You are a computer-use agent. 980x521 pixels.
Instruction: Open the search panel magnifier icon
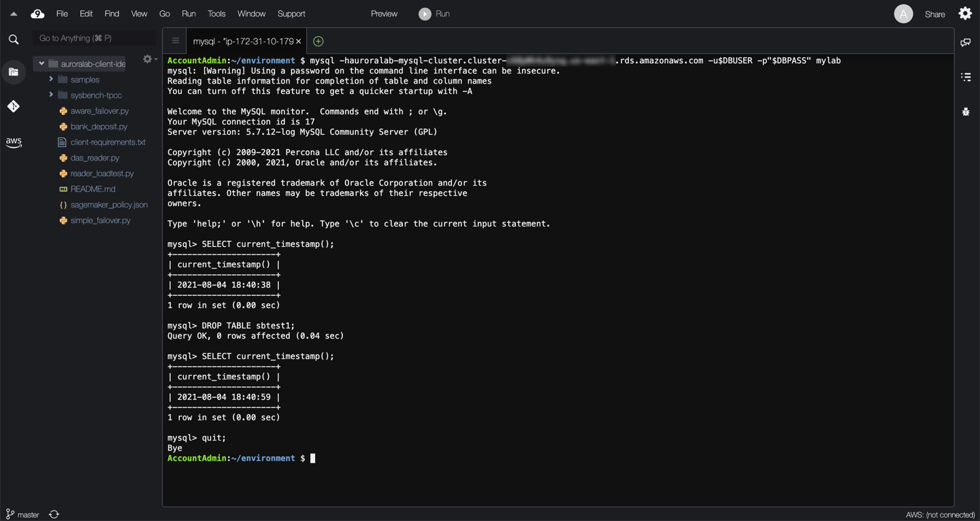(x=14, y=40)
